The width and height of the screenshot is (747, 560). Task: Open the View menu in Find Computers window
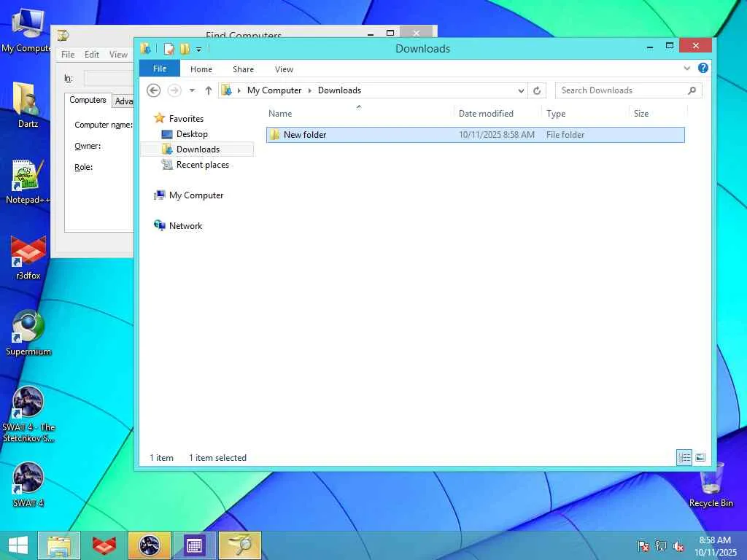[x=118, y=55]
